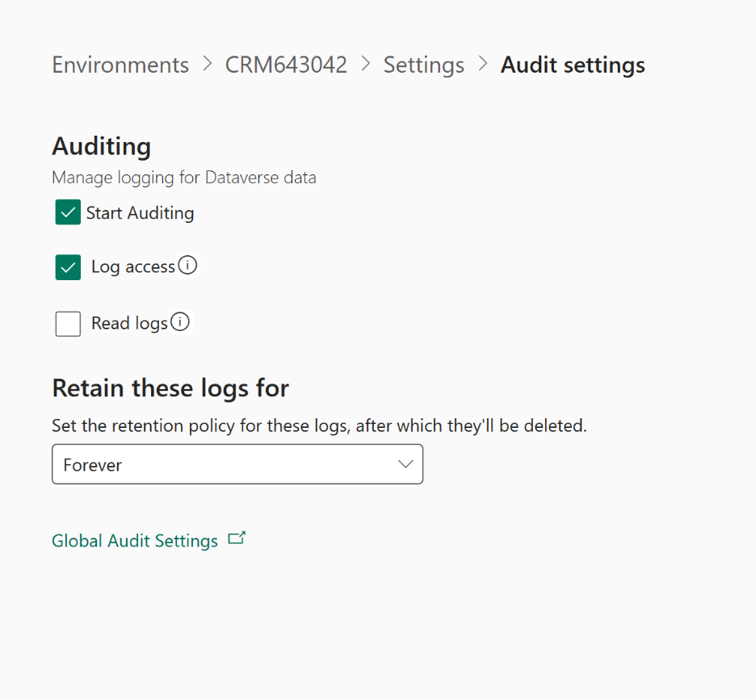Disable the Log access checkbox
This screenshot has width=756, height=700.
point(68,267)
